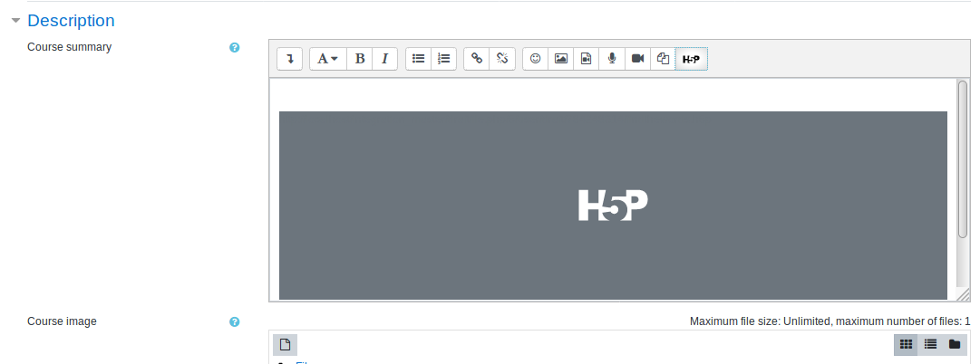Open the paragraph styles dropdown
This screenshot has width=980, height=364.
click(327, 59)
